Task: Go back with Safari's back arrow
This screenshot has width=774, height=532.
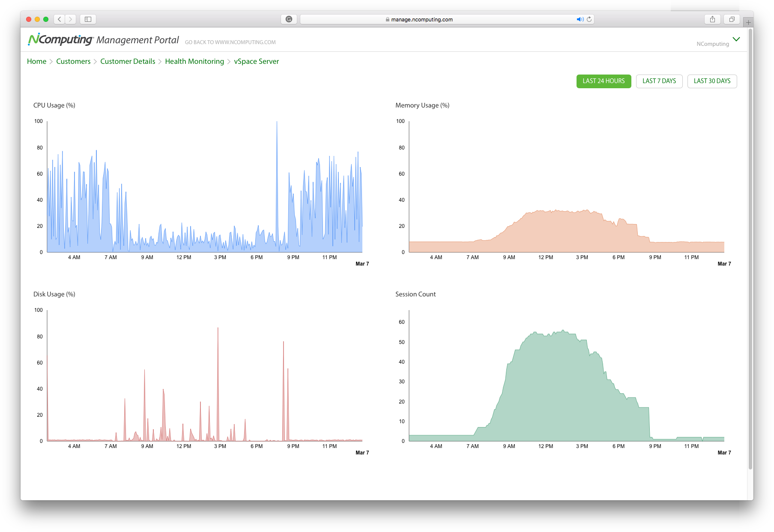Action: coord(60,19)
